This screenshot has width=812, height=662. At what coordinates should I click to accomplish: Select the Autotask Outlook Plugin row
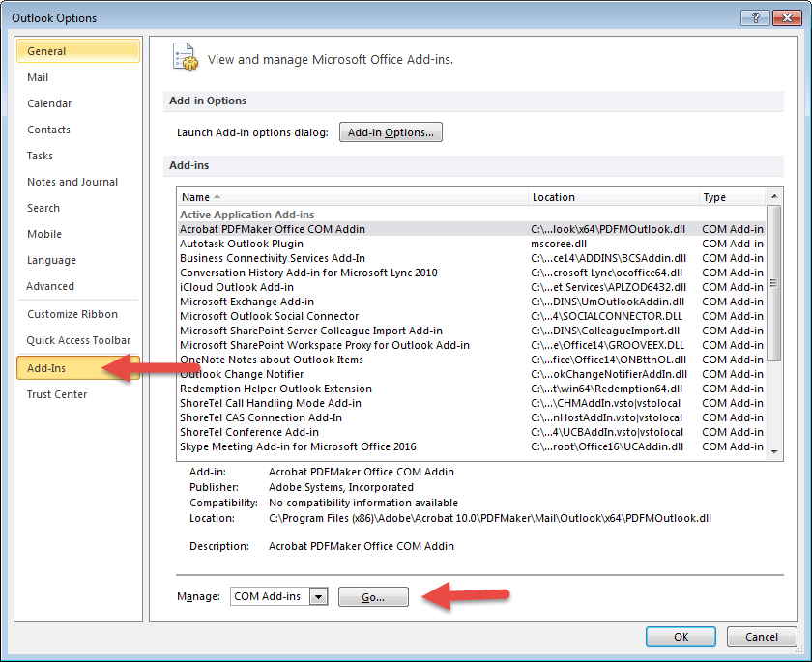pyautogui.click(x=242, y=244)
